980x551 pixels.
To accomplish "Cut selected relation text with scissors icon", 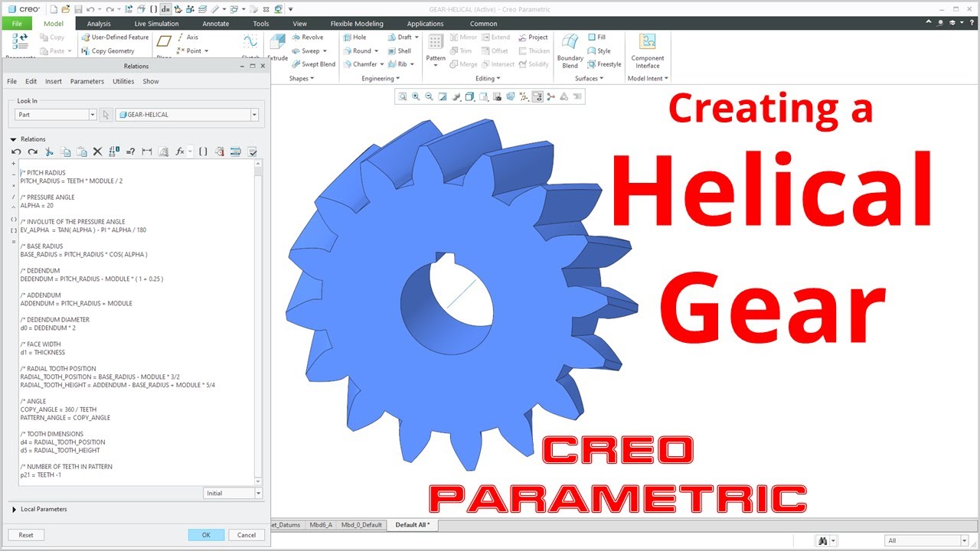I will (x=49, y=152).
